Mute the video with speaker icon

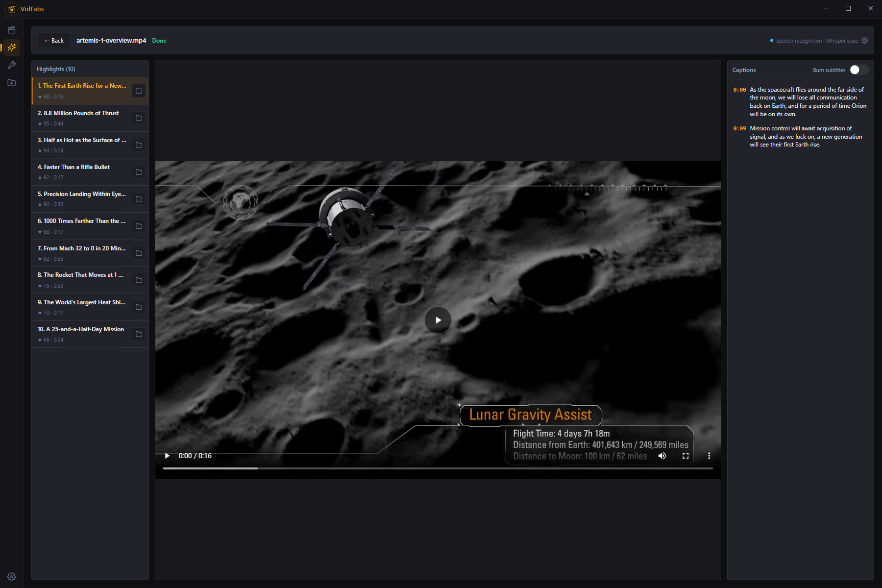click(662, 456)
